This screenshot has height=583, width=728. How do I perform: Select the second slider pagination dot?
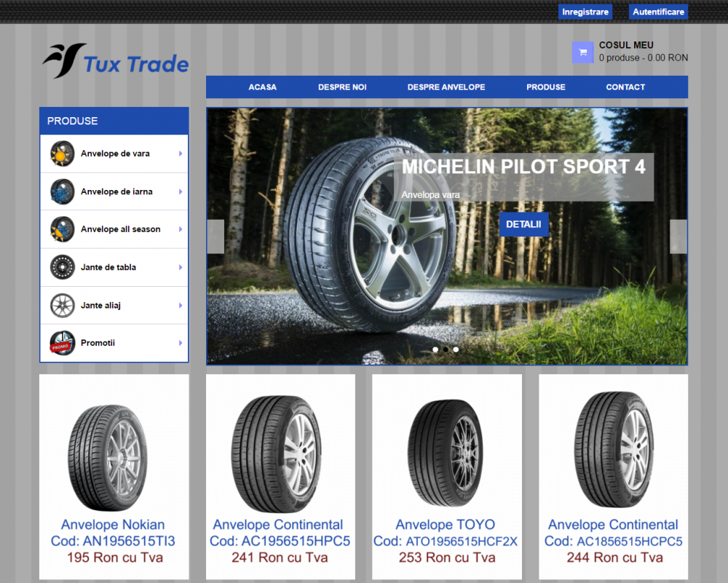pos(446,349)
